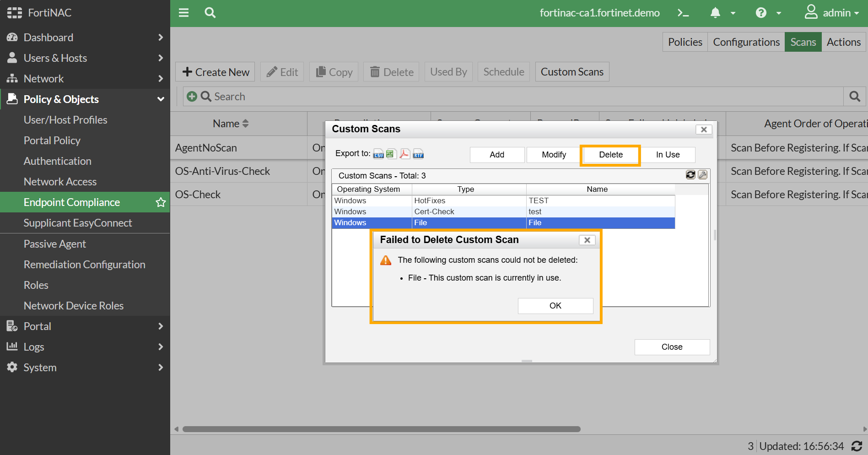Export custom scans to Excel
The height and width of the screenshot is (455, 868).
click(x=391, y=154)
